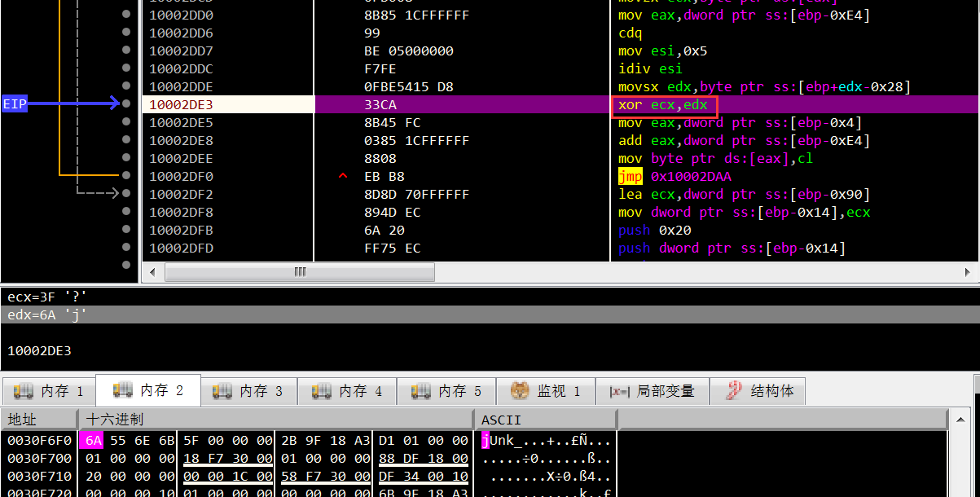
Task: Switch to the 内存 1 dump tab
Action: 49,391
